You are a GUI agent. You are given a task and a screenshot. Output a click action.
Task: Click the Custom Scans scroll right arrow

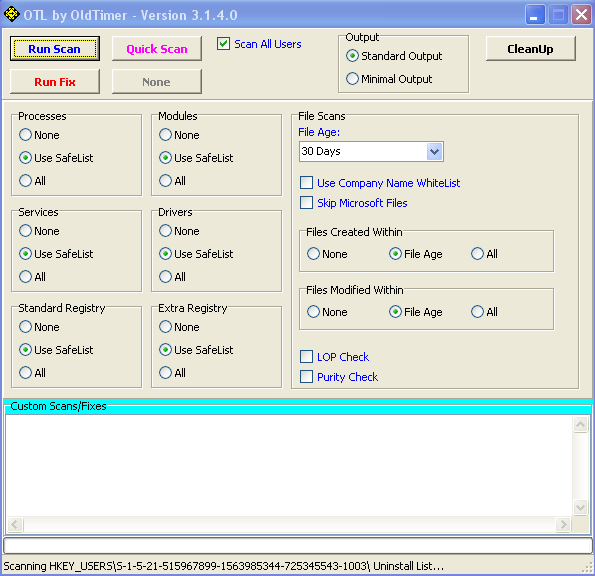[564, 525]
